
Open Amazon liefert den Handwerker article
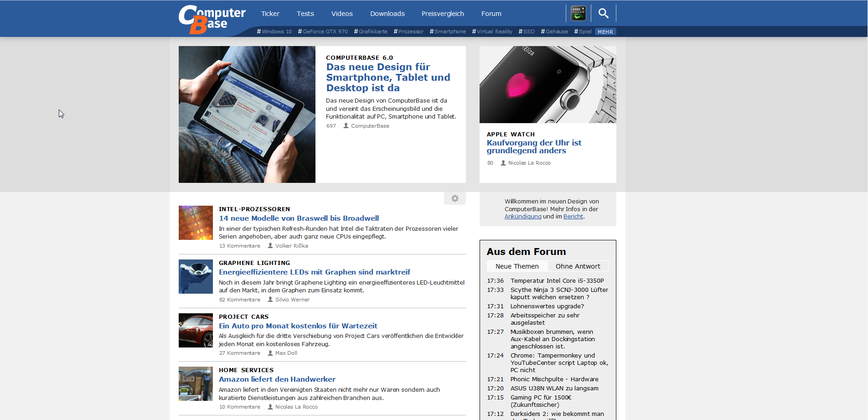[x=277, y=379]
